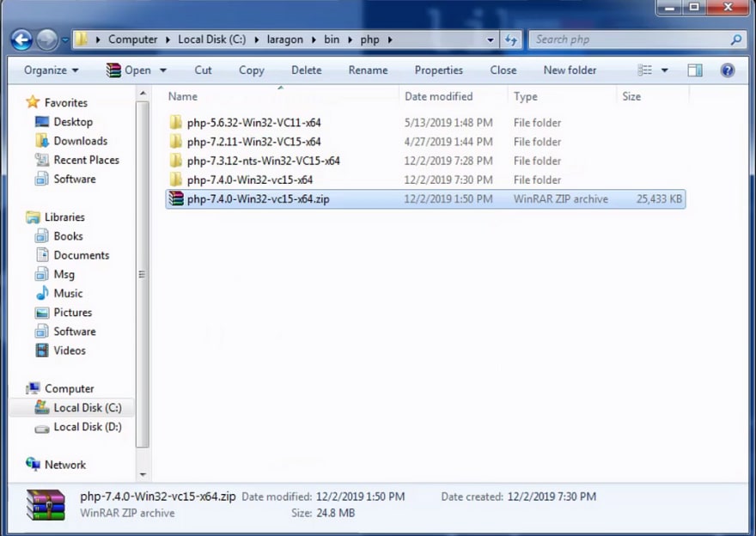Image resolution: width=756 pixels, height=536 pixels.
Task: Click the search magnifier icon
Action: click(x=736, y=40)
